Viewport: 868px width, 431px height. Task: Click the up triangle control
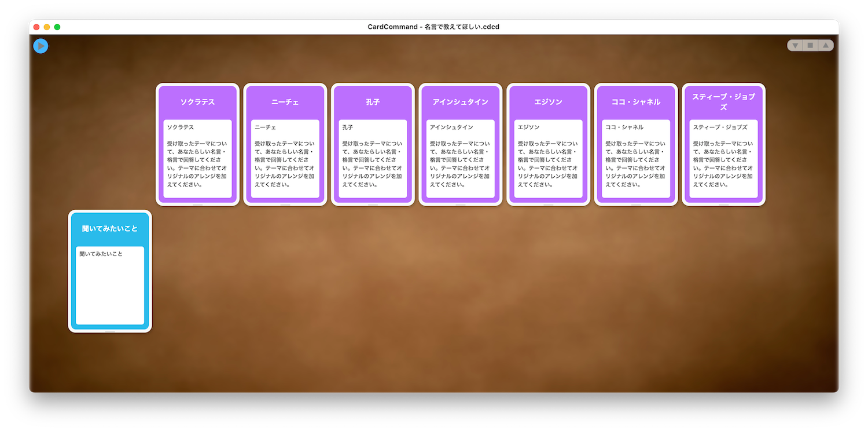826,45
